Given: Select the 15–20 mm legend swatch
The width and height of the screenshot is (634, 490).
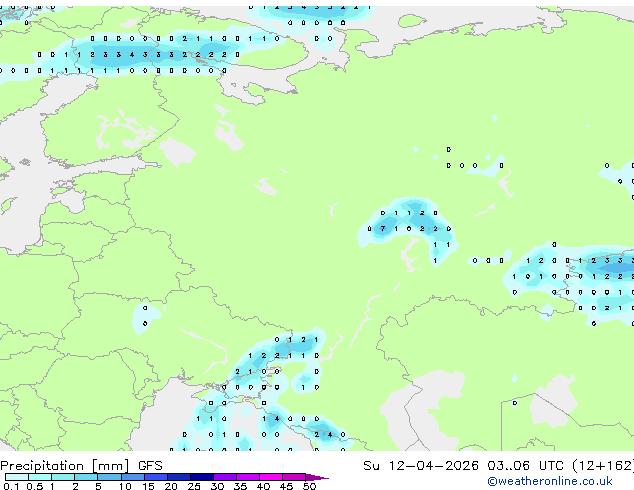Looking at the screenshot, I should [156, 477].
